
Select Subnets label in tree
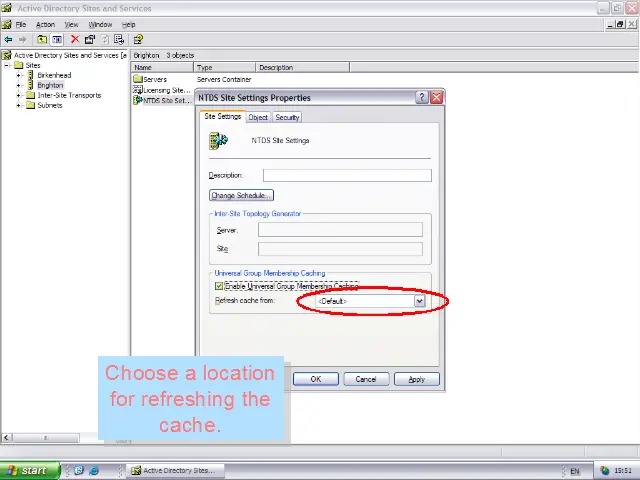click(50, 105)
